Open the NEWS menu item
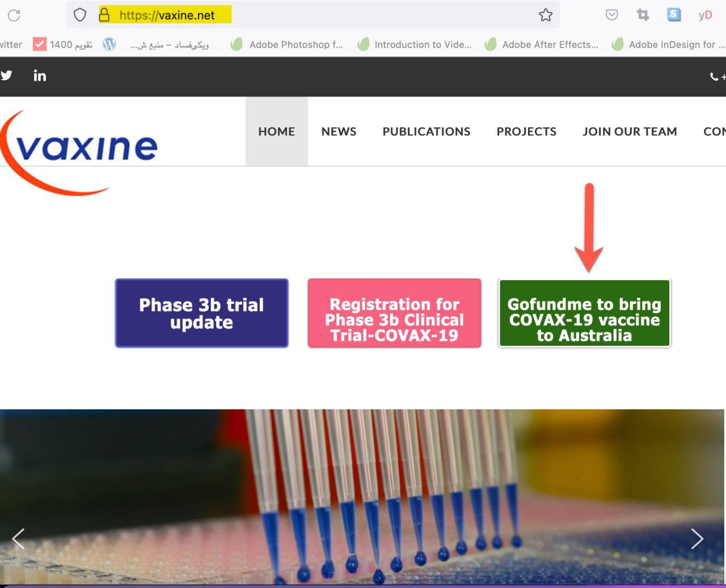Screen dimensions: 726x588 tap(339, 132)
